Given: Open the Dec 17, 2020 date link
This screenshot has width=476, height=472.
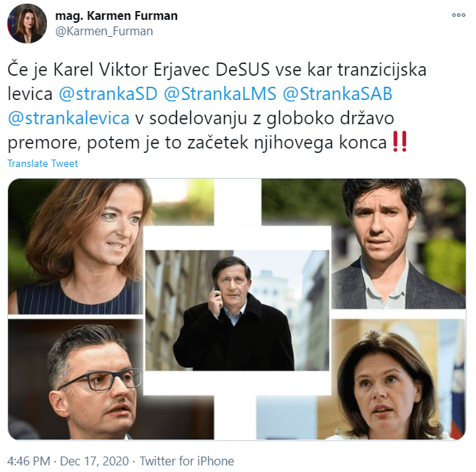Looking at the screenshot, I should 95,461.
